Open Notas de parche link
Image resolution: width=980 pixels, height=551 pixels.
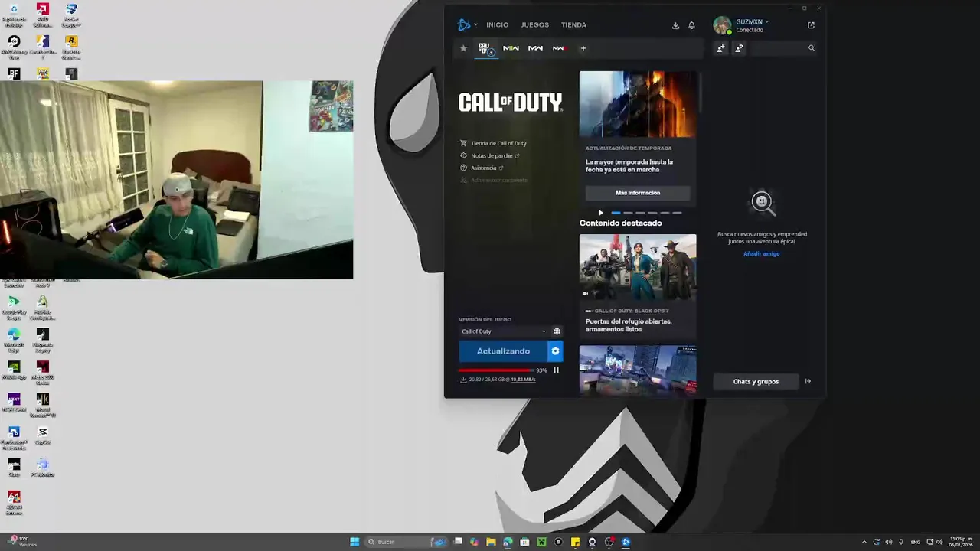490,155
